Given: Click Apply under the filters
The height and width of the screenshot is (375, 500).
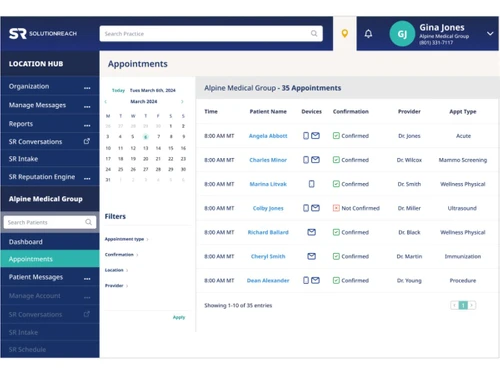Looking at the screenshot, I should pyautogui.click(x=179, y=317).
